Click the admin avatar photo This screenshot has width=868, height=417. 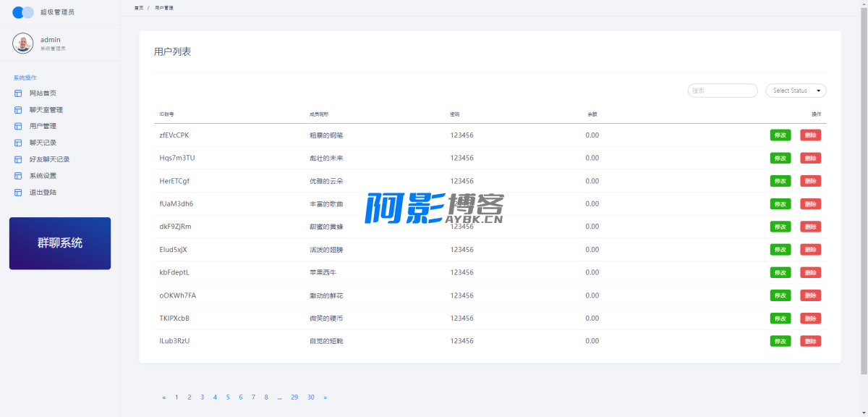click(23, 43)
